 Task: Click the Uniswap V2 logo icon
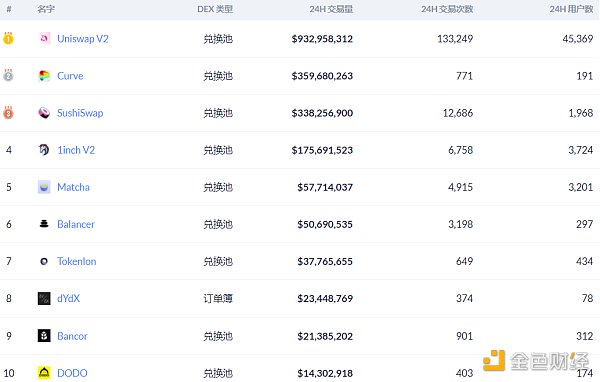coord(44,38)
